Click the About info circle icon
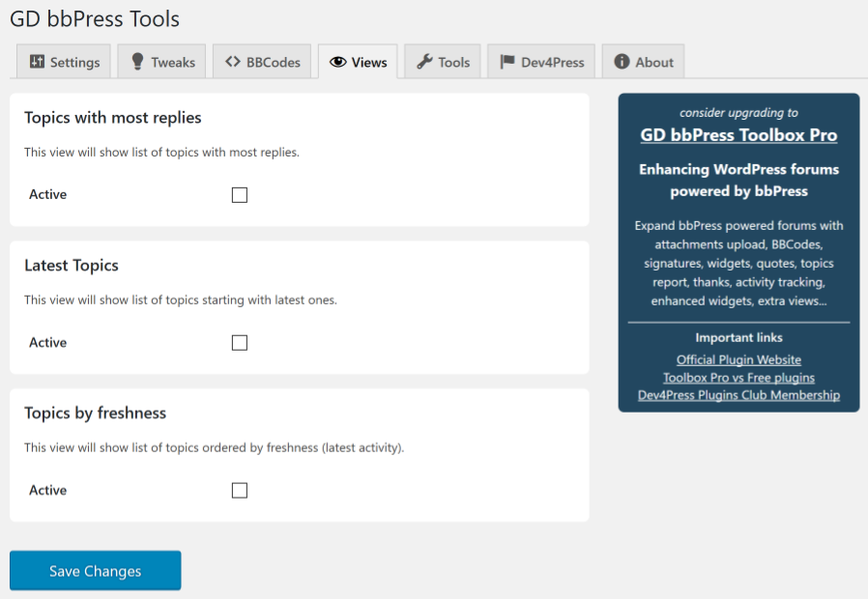868x599 pixels. [x=622, y=62]
